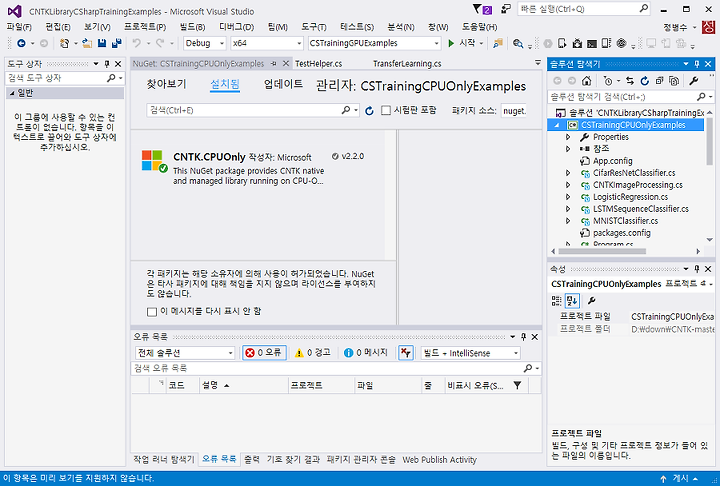Click the Properties wrench icon in Solution Explorer toolbar
Viewport: 720px width, 486px height.
tap(694, 81)
